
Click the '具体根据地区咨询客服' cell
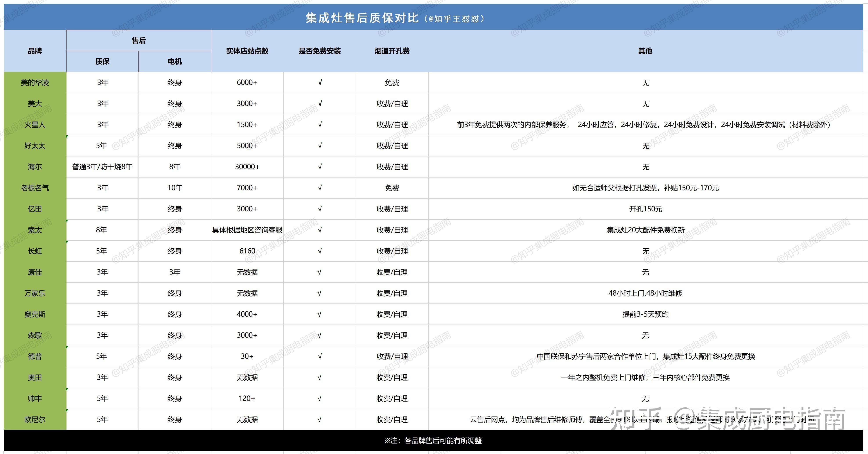[x=247, y=230]
